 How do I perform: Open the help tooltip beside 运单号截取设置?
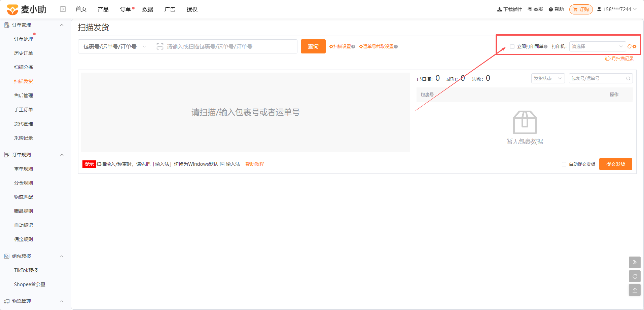tap(396, 47)
